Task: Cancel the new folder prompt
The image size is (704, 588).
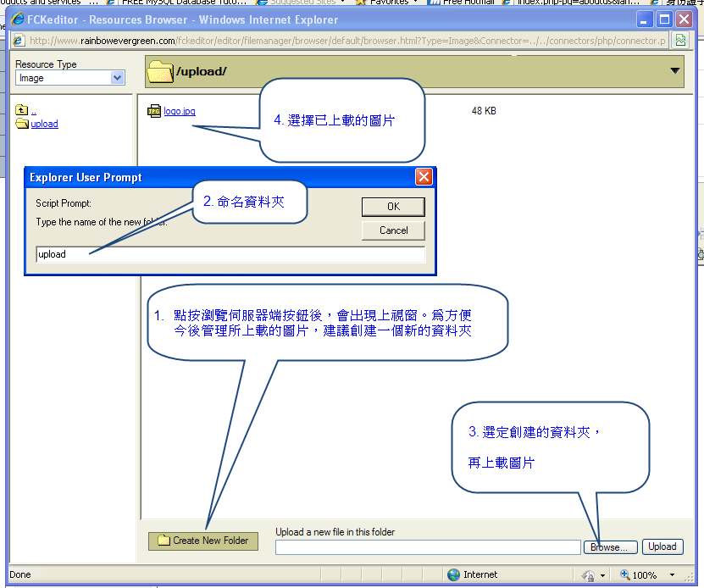Action: click(393, 230)
